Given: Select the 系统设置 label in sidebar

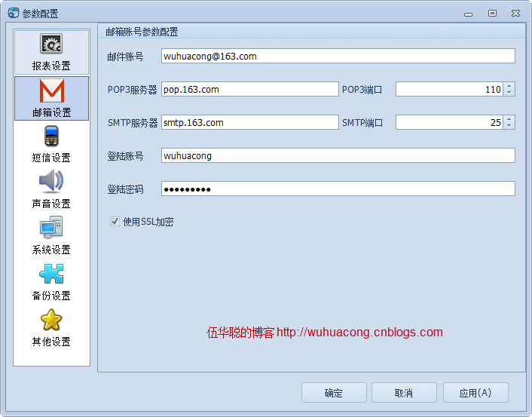Looking at the screenshot, I should [51, 250].
